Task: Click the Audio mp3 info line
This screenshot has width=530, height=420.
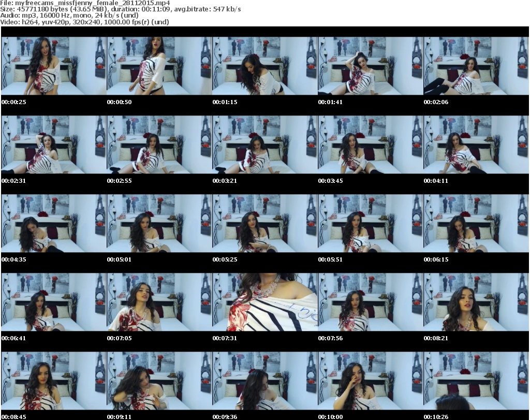Action: pos(69,15)
